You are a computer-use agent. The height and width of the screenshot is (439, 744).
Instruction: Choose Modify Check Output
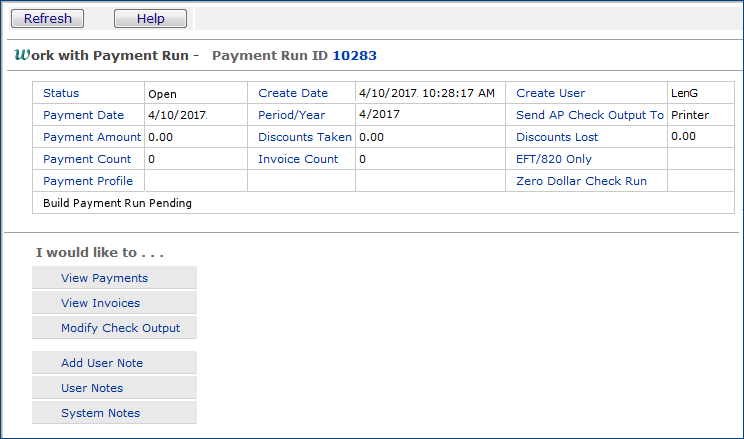click(x=120, y=328)
